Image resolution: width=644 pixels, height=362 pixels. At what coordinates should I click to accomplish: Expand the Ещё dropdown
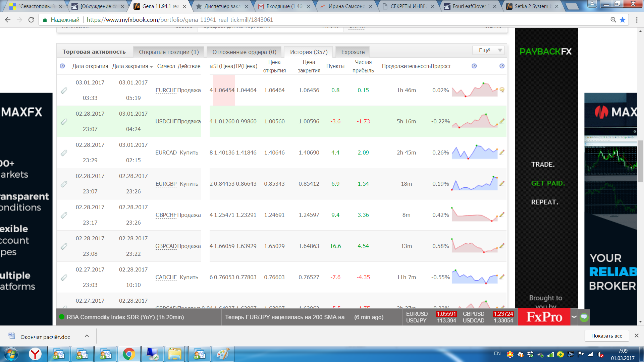[489, 50]
